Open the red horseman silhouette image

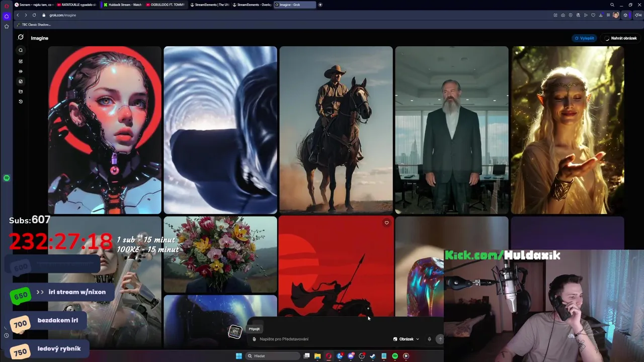[x=336, y=266]
